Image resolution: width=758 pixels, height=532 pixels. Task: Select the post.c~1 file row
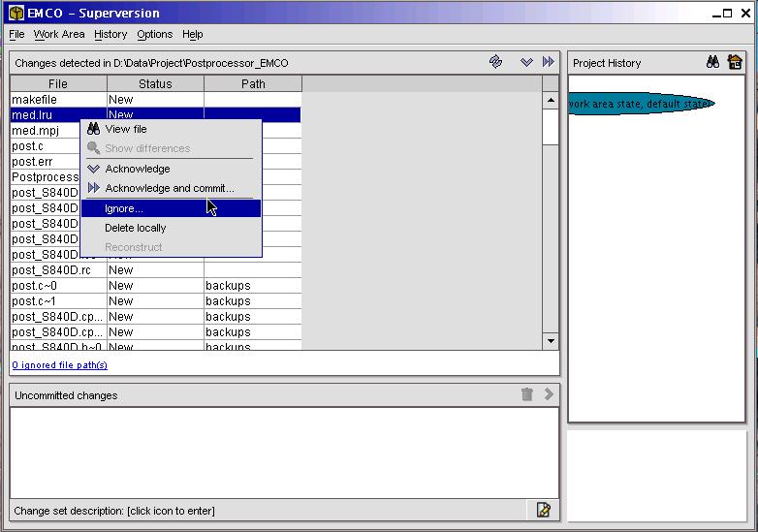tap(156, 301)
